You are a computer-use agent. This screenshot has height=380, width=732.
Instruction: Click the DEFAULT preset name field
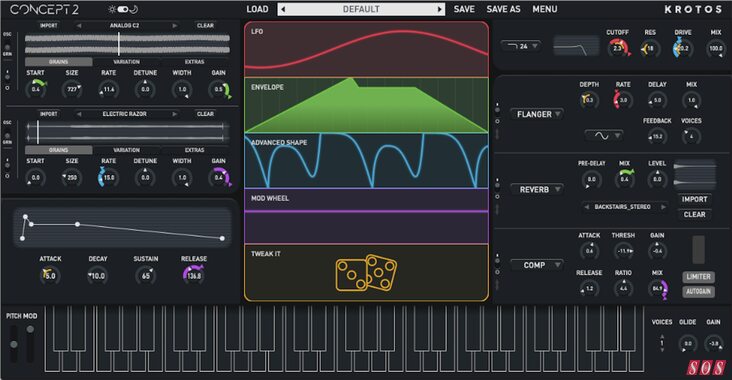pyautogui.click(x=361, y=9)
